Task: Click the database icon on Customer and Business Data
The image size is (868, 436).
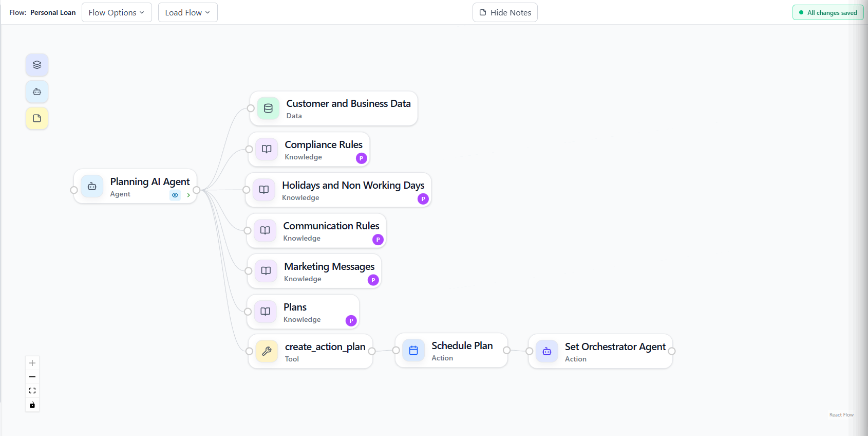Action: [x=268, y=108]
